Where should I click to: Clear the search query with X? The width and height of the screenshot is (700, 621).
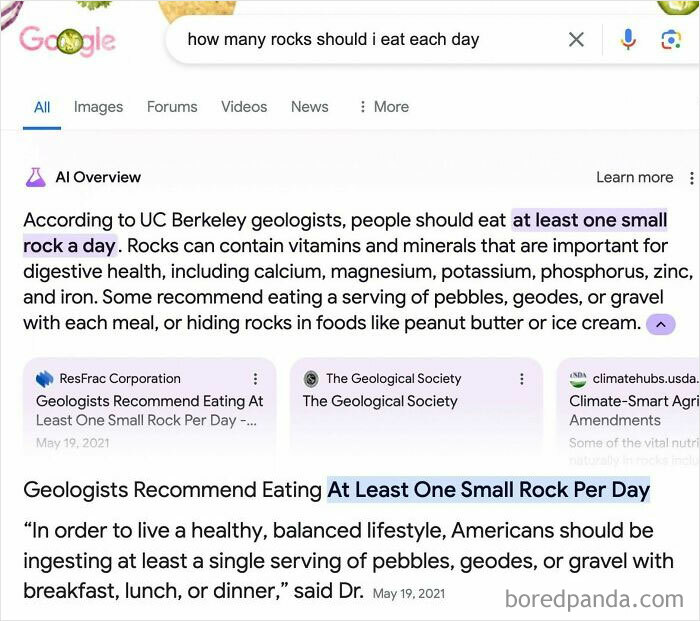pyautogui.click(x=576, y=40)
